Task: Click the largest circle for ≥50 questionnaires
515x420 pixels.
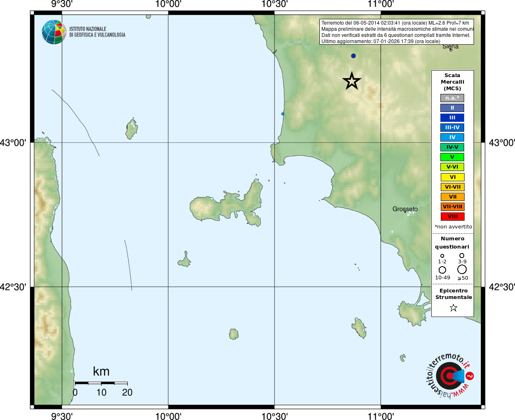Action: [x=462, y=269]
